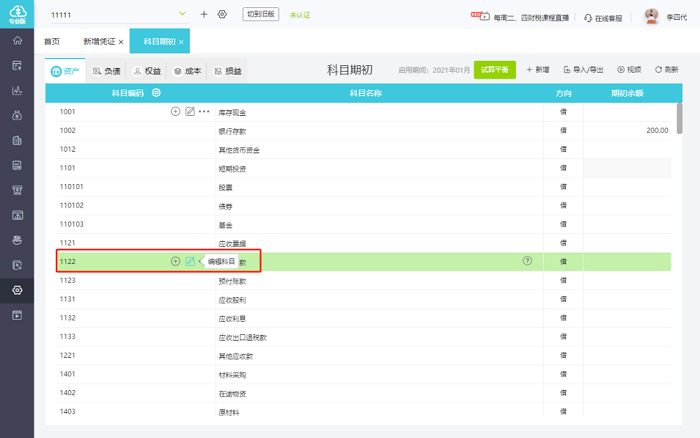Open the voucher icon in the sidebar
Viewport: 700px width, 438px height.
(x=17, y=66)
